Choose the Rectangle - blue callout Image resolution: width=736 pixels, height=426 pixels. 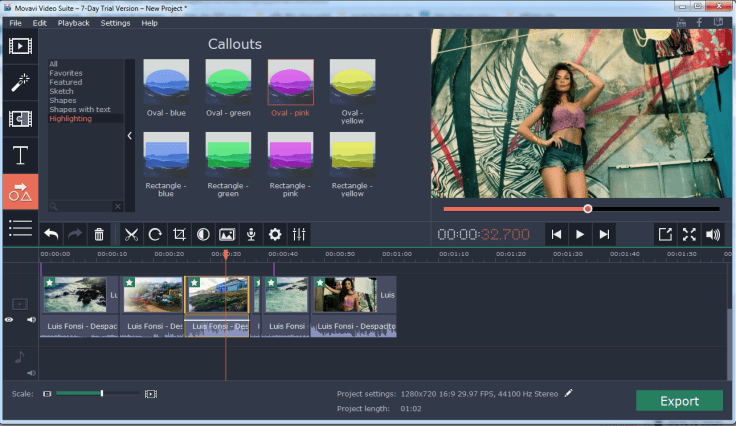pos(166,164)
